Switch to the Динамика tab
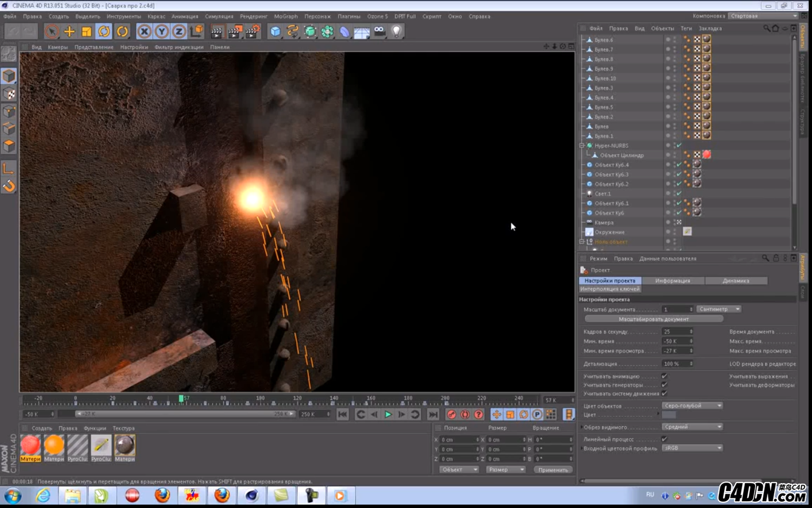Screen dimensions: 812x508 tap(736, 281)
